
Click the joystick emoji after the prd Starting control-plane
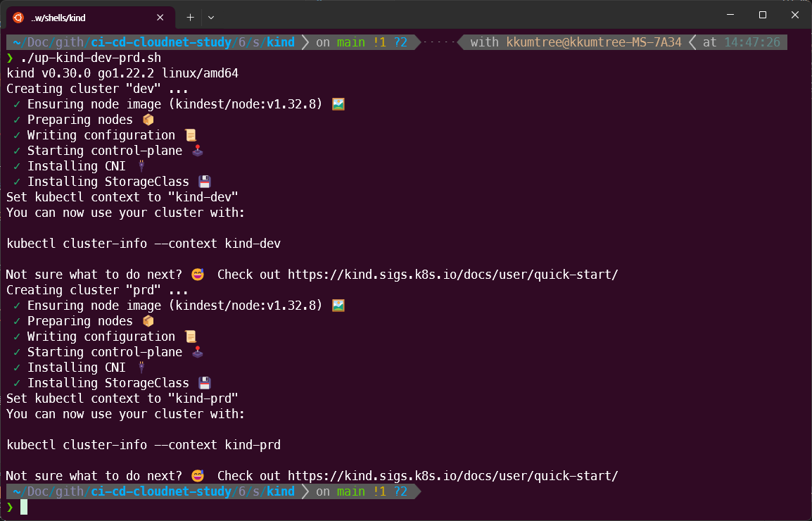197,352
